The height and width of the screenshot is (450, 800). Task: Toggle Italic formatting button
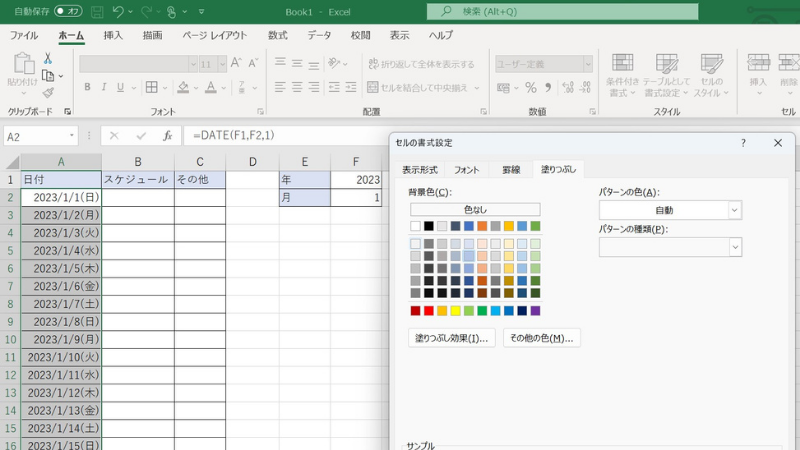[104, 87]
